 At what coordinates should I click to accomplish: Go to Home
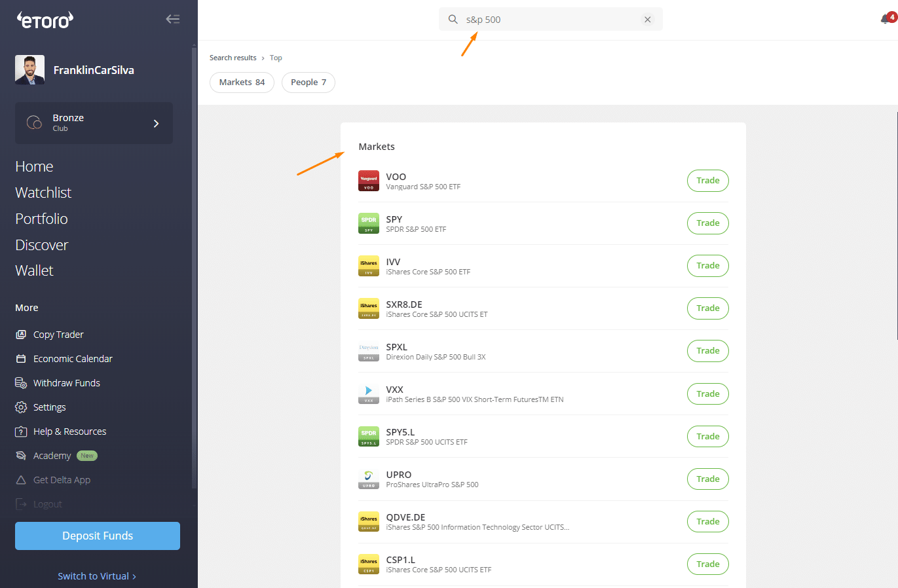(x=34, y=166)
